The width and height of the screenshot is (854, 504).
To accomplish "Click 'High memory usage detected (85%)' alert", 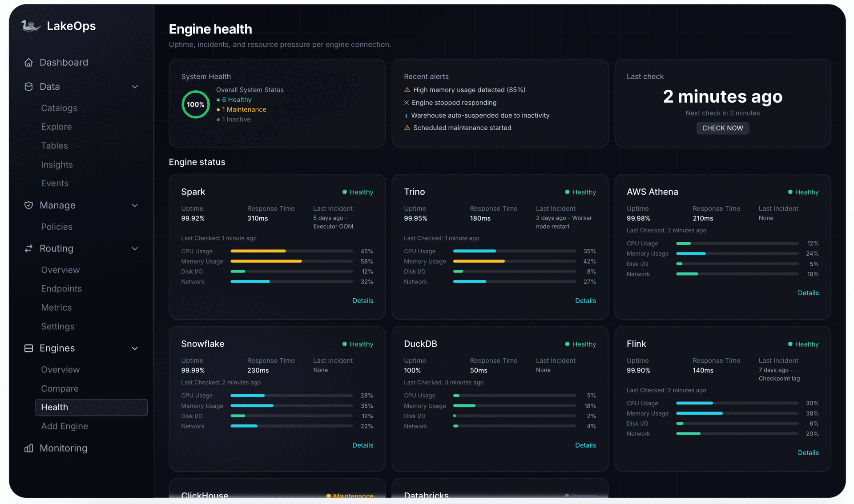I will click(x=469, y=90).
